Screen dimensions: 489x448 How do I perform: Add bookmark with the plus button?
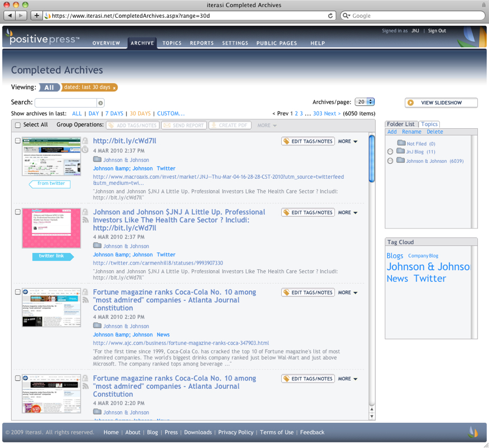pos(36,16)
